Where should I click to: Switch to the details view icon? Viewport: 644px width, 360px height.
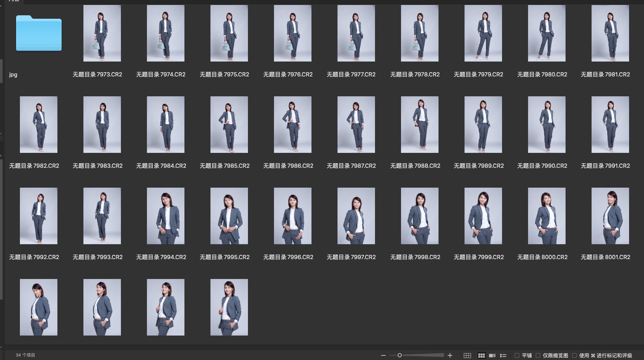(492, 355)
